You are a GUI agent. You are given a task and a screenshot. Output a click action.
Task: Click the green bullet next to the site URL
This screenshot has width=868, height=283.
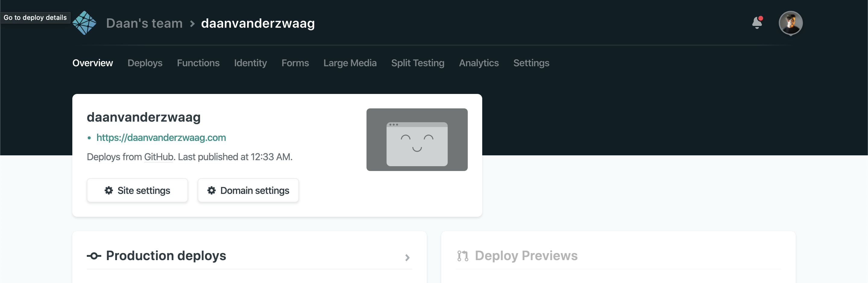pos(89,138)
